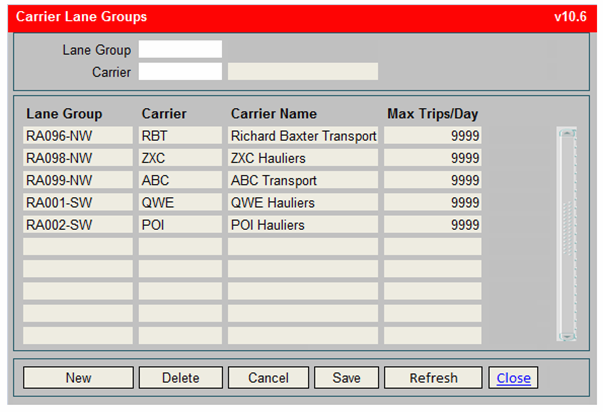Click the Lane Group filter input field

[180, 49]
